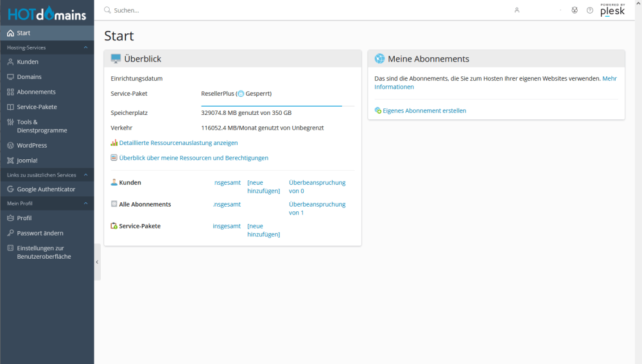This screenshot has width=642, height=364.
Task: Collapse the Mein Profil section
Action: tap(85, 204)
